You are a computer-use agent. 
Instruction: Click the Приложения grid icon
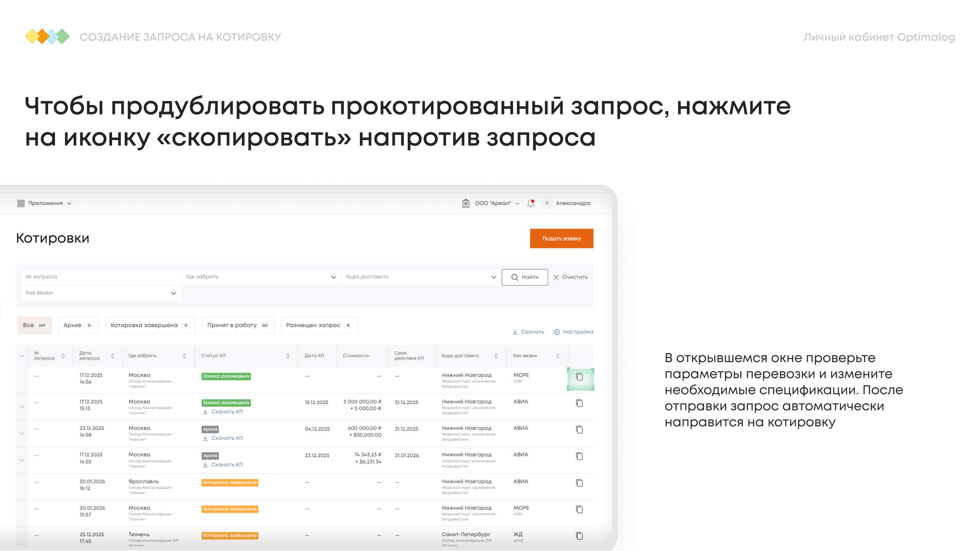click(21, 203)
